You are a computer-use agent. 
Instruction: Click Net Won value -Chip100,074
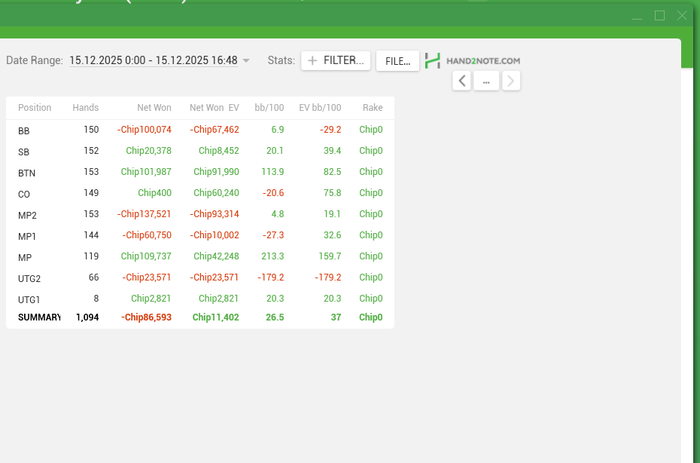point(144,129)
